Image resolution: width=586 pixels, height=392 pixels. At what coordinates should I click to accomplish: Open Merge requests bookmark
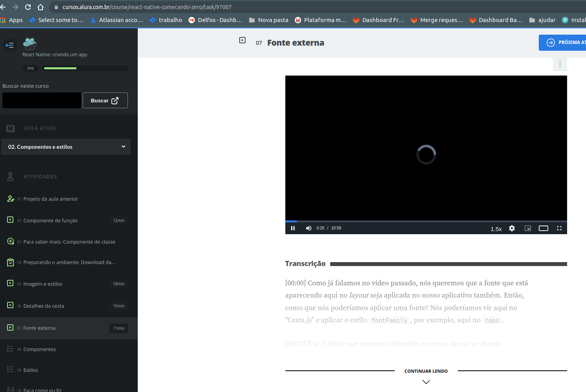437,20
